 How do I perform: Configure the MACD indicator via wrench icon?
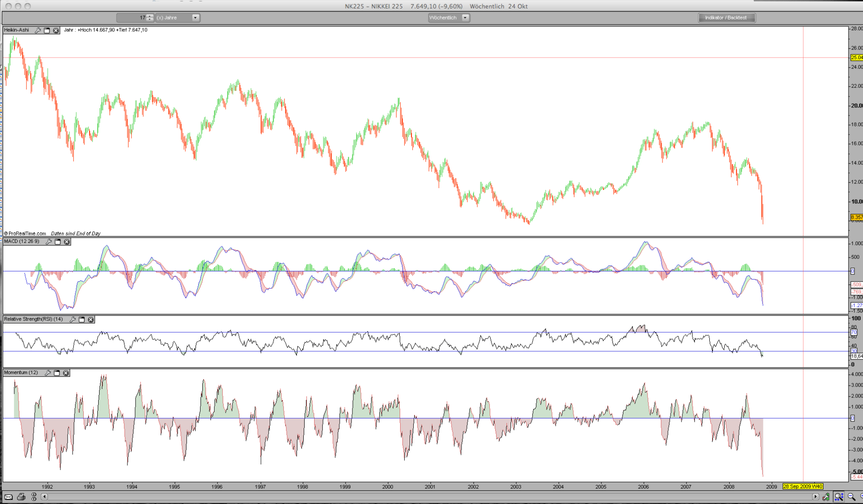point(49,242)
